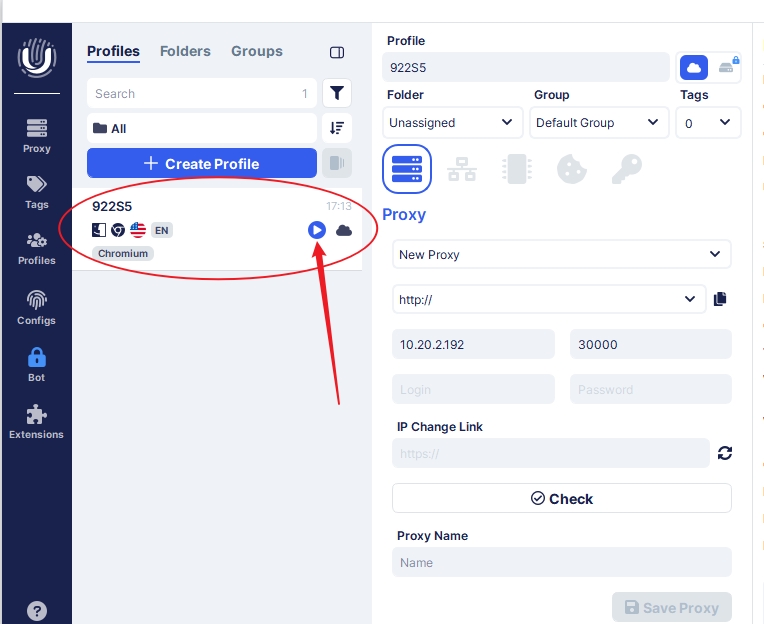Open the Configs fingerprint icon
Screen dimensions: 764x624
37,307
